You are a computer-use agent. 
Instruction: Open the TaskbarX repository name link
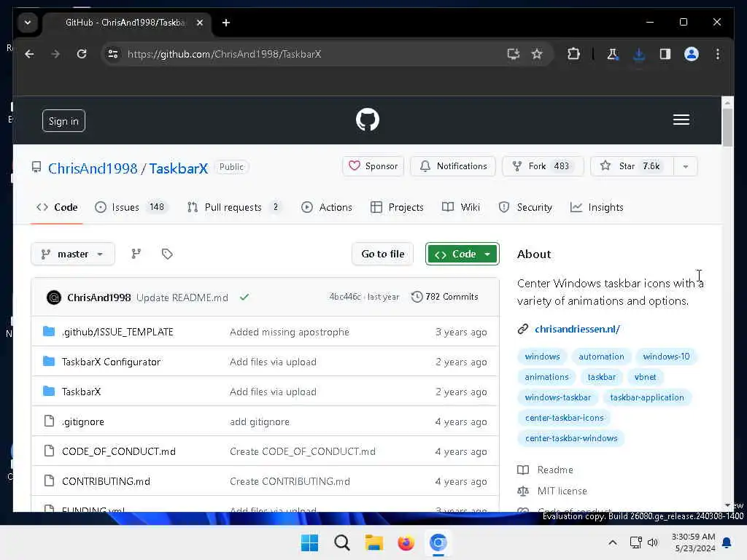179,168
